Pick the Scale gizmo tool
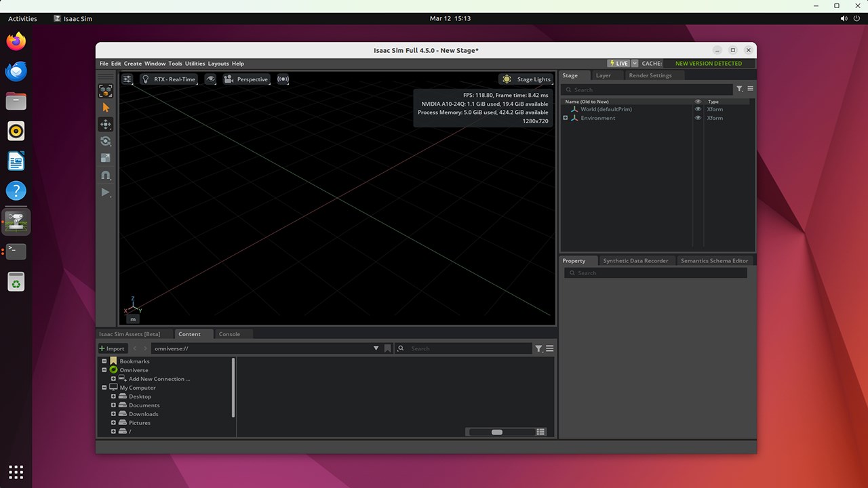This screenshot has height=488, width=868. point(106,159)
